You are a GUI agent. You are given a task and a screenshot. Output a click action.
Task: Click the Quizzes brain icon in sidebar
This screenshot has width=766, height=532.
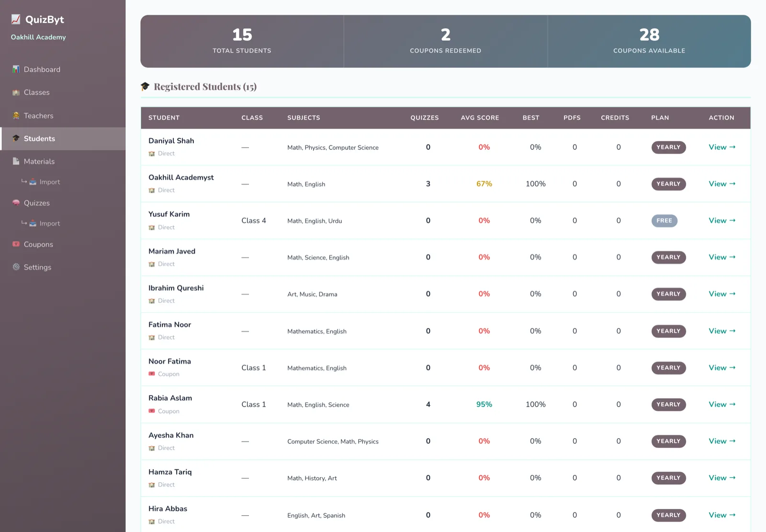16,203
